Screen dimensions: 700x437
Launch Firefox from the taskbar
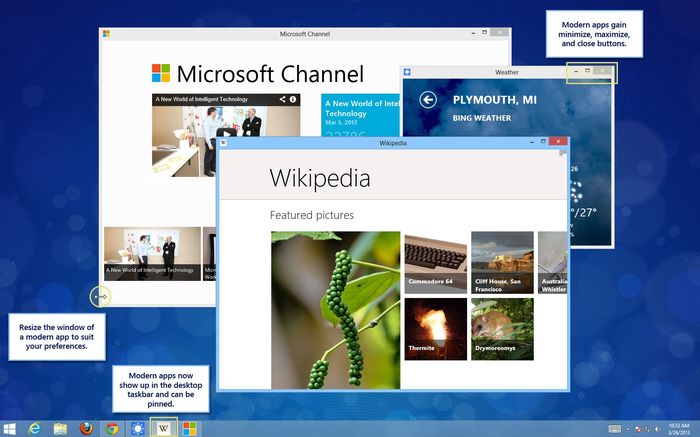(87, 428)
